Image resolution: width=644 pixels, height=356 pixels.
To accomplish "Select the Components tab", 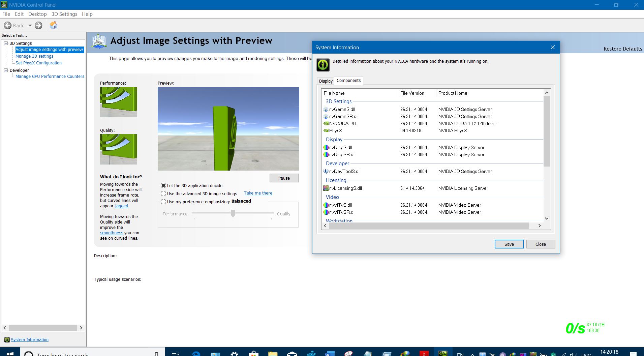I will pyautogui.click(x=349, y=80).
